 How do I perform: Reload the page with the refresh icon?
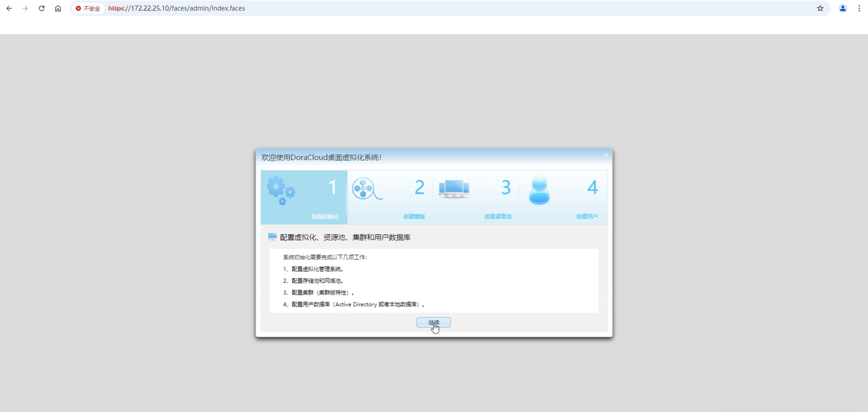click(x=41, y=8)
